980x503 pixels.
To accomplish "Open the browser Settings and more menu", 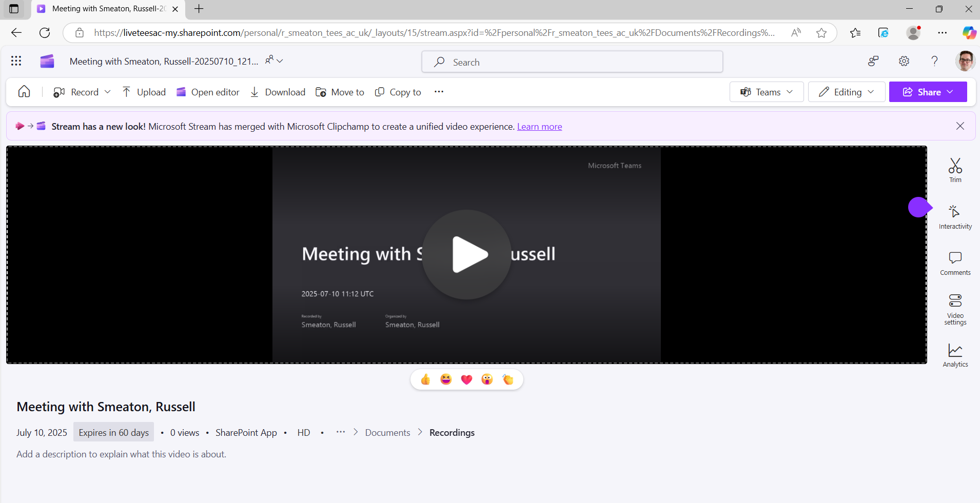I will pyautogui.click(x=943, y=33).
